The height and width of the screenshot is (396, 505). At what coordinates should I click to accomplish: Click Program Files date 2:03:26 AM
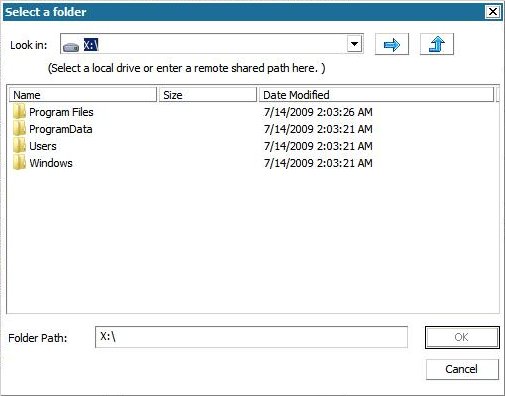coord(318,112)
